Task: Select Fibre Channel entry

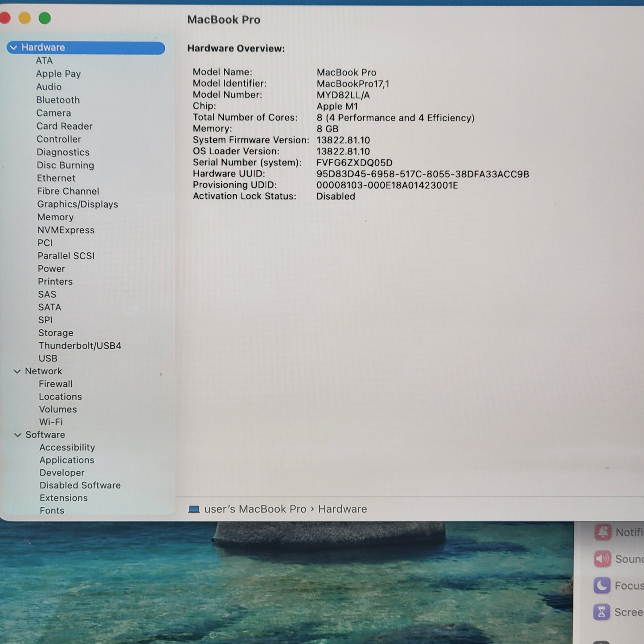Action: click(x=68, y=191)
